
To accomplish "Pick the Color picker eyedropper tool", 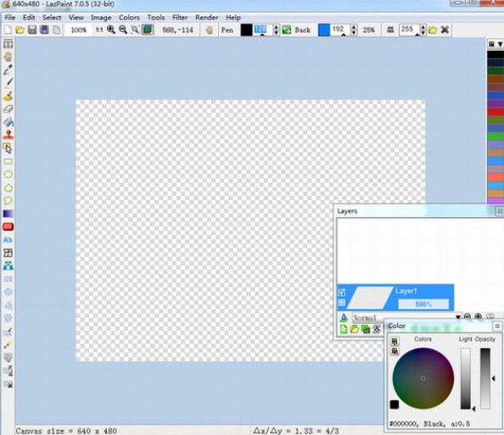I will pos(8,70).
